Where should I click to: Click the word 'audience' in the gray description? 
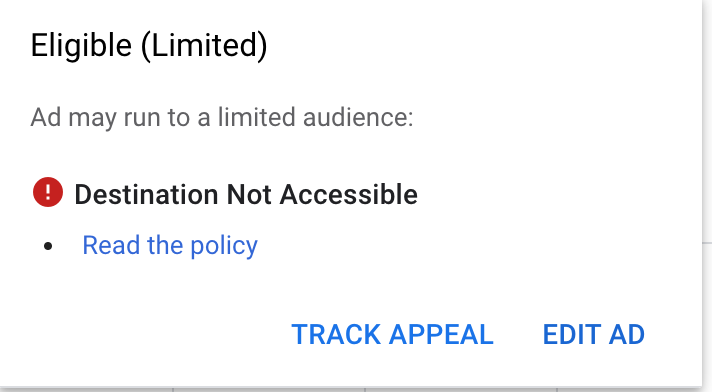click(x=358, y=118)
